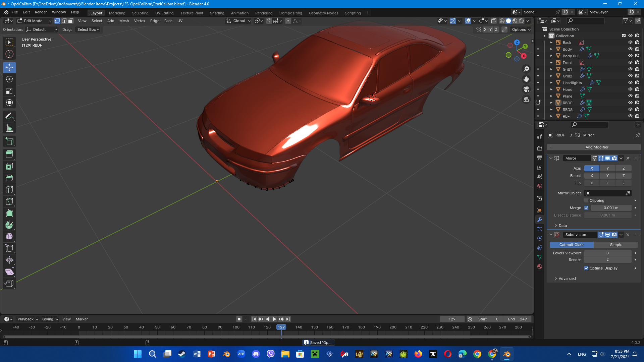Image resolution: width=644 pixels, height=362 pixels.
Task: Toggle X-Ray display in viewport header
Action: click(x=494, y=21)
